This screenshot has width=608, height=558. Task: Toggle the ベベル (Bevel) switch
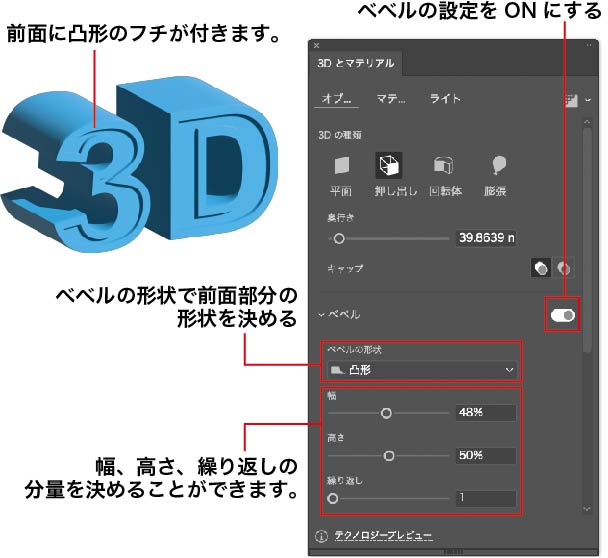[562, 315]
